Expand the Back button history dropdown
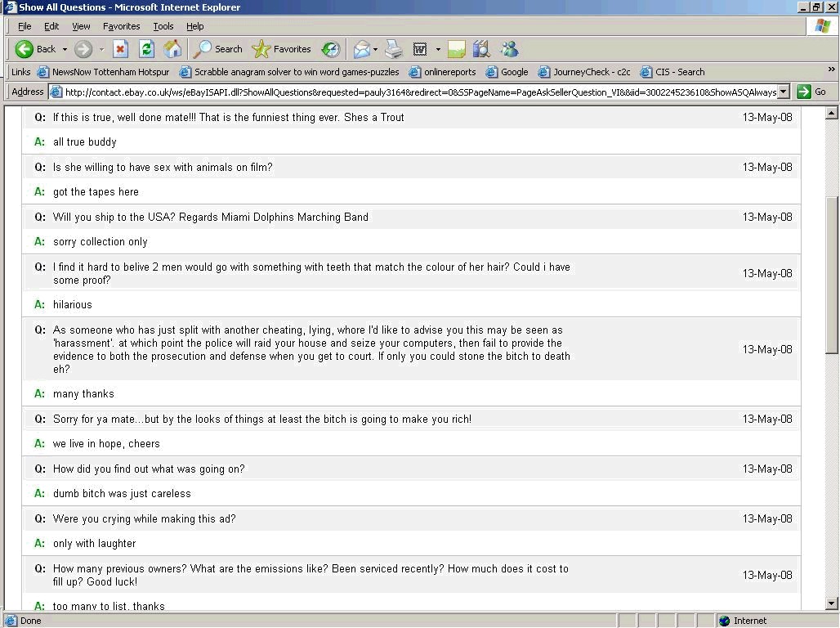Screen dimensions: 840x628 coord(65,49)
